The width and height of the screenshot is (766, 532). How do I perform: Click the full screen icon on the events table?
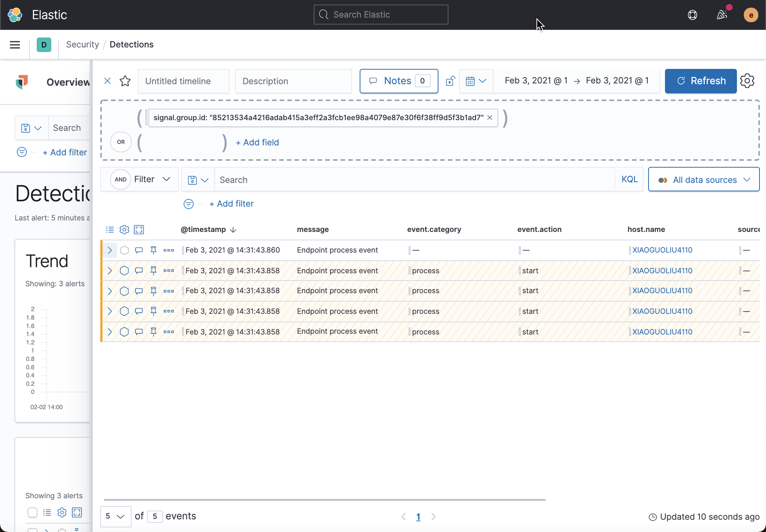pos(139,229)
